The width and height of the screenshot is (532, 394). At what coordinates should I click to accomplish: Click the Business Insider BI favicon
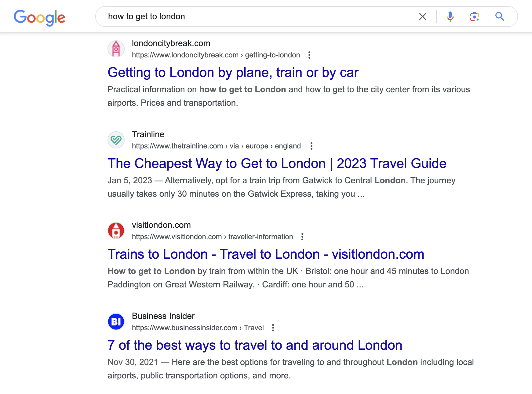click(x=116, y=322)
